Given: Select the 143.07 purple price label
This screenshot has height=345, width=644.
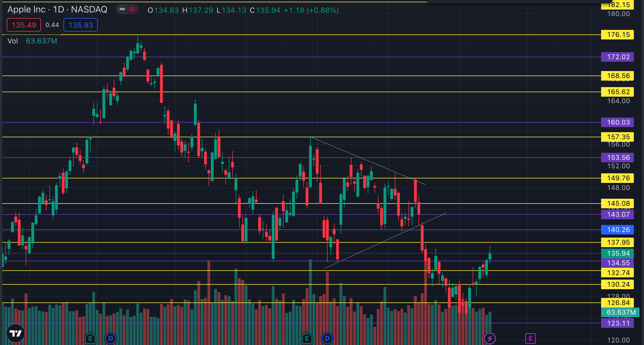Looking at the screenshot, I should pyautogui.click(x=617, y=214).
